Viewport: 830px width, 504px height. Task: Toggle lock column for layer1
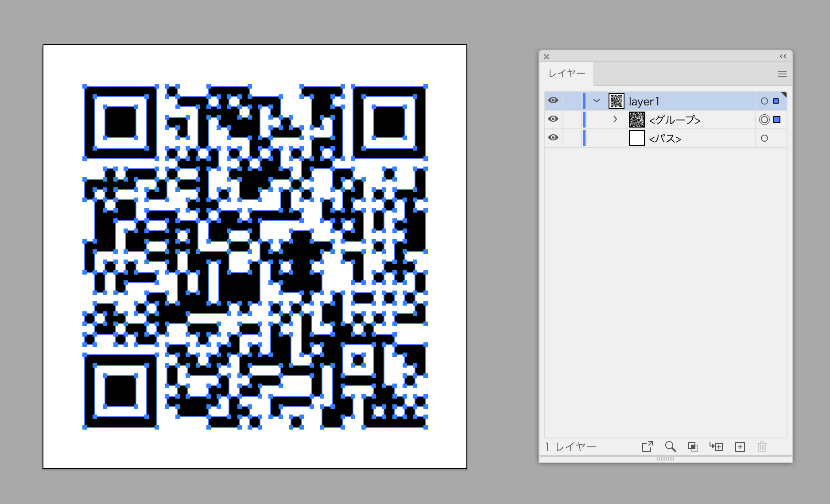click(x=572, y=101)
